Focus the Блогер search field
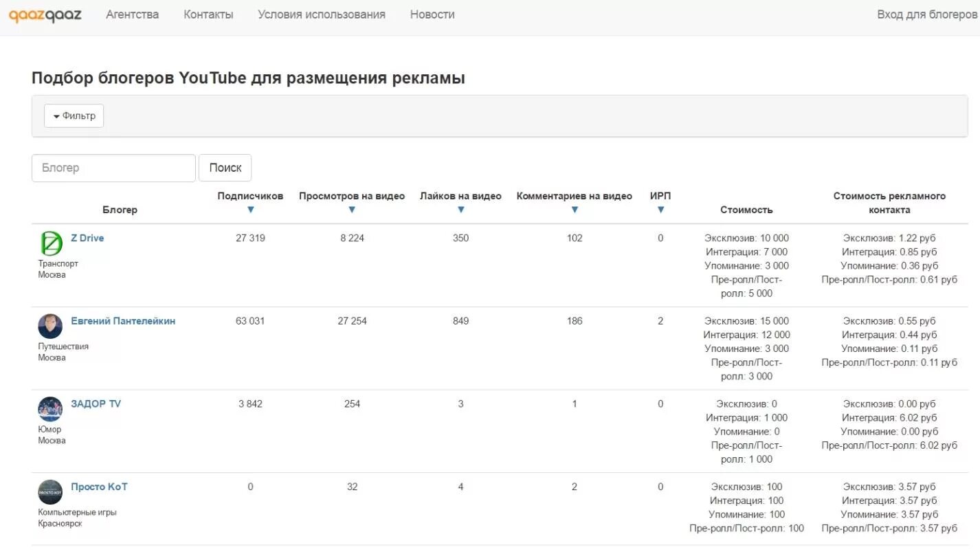980x552 pixels. pyautogui.click(x=114, y=168)
